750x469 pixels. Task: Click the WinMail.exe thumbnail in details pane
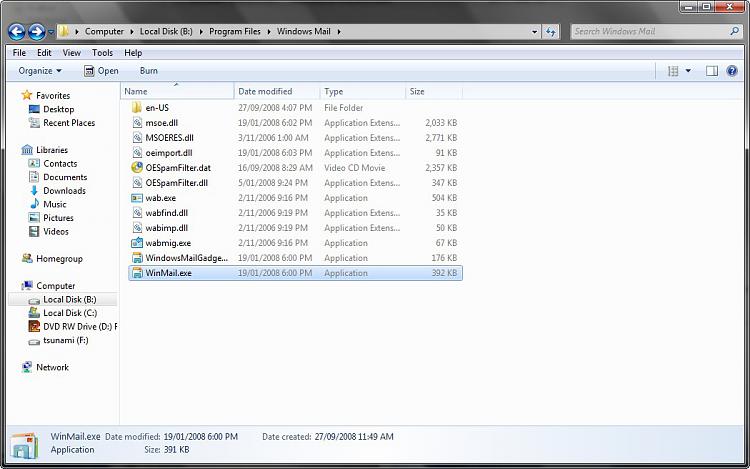24,445
